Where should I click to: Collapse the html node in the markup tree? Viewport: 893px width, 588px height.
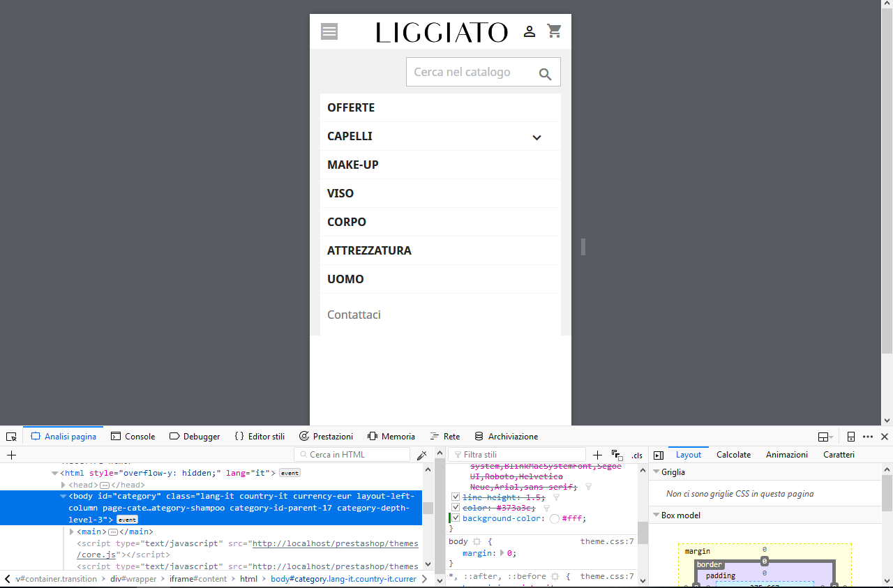(54, 473)
